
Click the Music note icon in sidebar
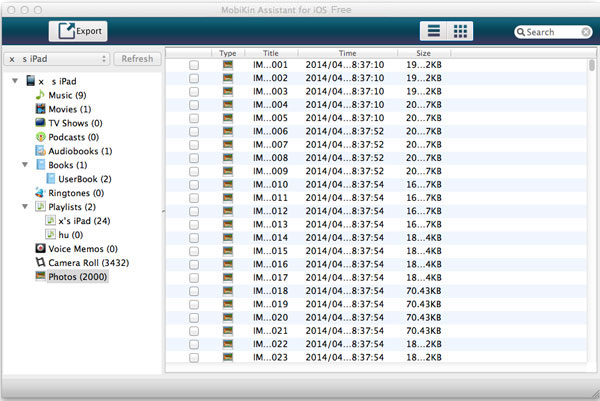40,95
